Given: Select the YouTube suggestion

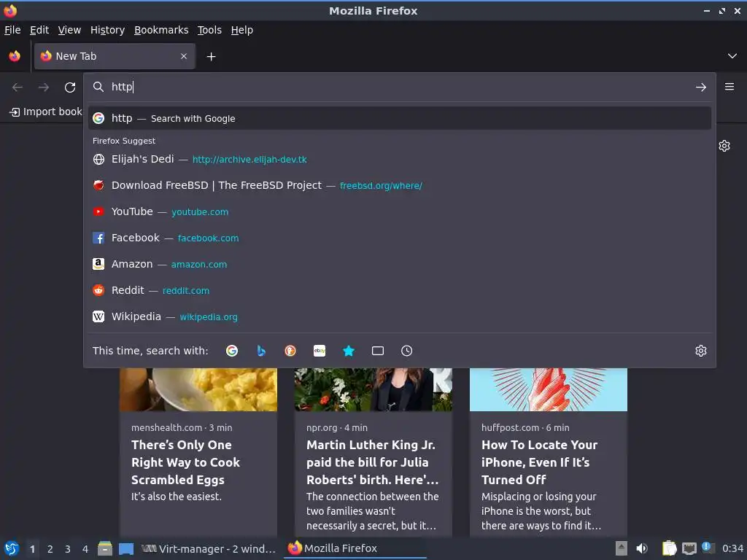Looking at the screenshot, I should pyautogui.click(x=400, y=211).
